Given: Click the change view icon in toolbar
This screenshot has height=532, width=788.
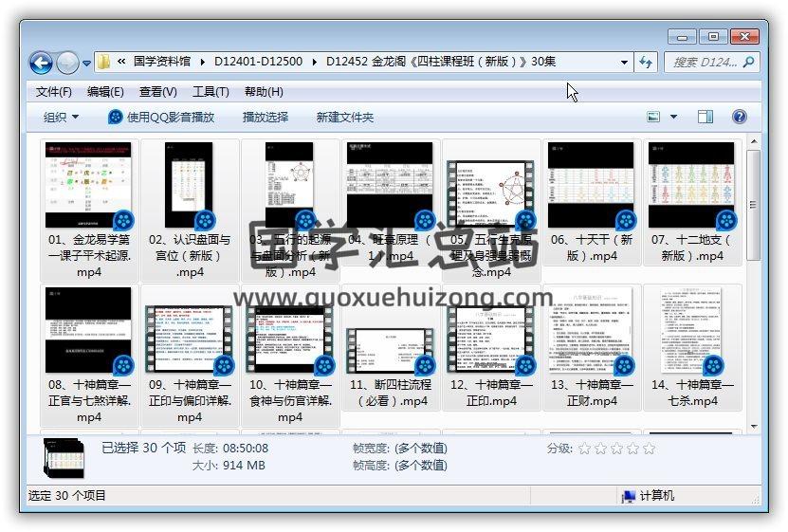Looking at the screenshot, I should click(653, 117).
